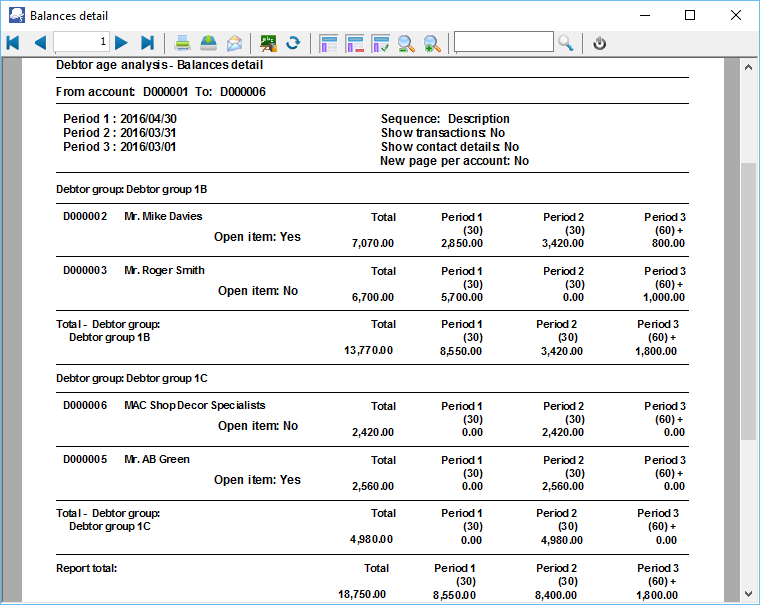Click the page number input field

point(81,42)
